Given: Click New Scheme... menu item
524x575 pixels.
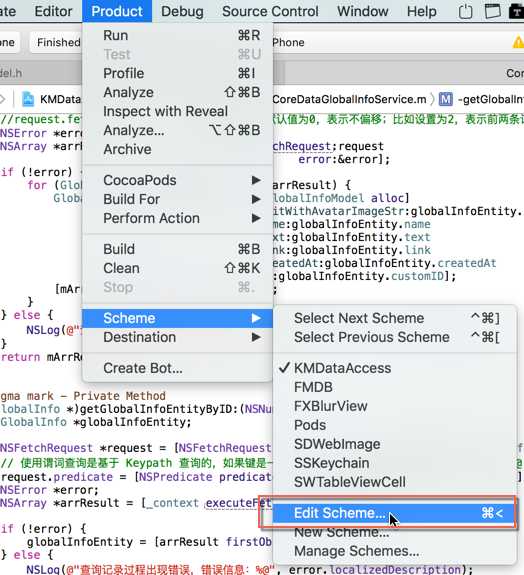Looking at the screenshot, I should click(394, 532).
